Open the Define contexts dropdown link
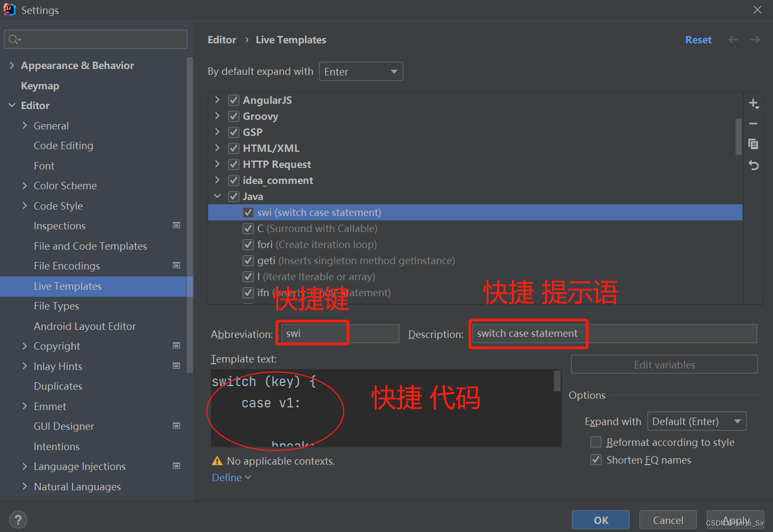773x532 pixels. click(x=231, y=477)
